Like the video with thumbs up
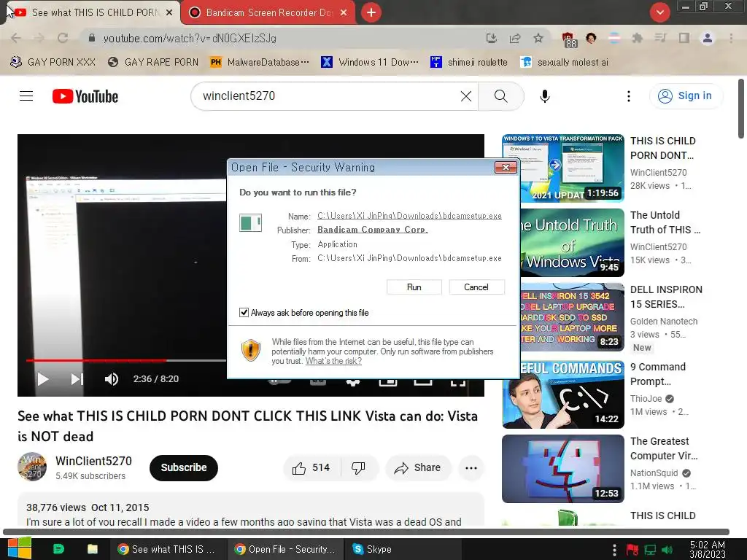The height and width of the screenshot is (560, 747). [x=311, y=468]
